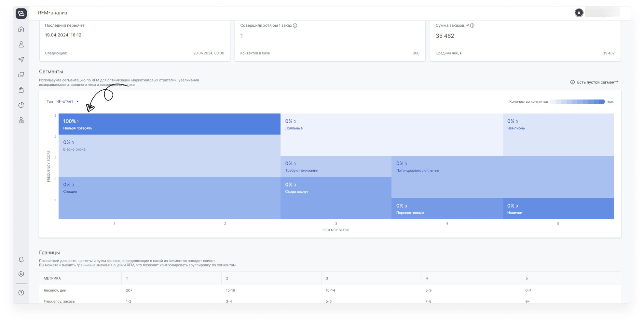This screenshot has width=644, height=323.
Task: Click info icon next to orders count
Action: click(295, 26)
